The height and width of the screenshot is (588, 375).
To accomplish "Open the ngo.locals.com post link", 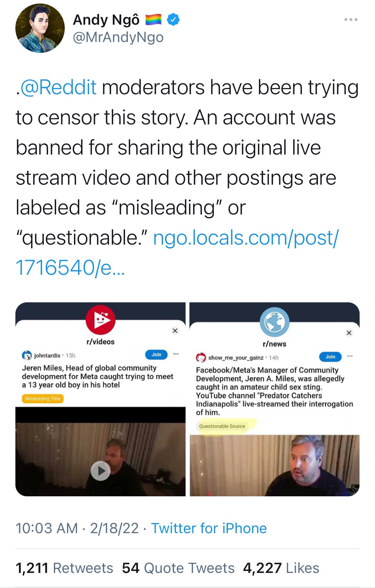I will (177, 253).
